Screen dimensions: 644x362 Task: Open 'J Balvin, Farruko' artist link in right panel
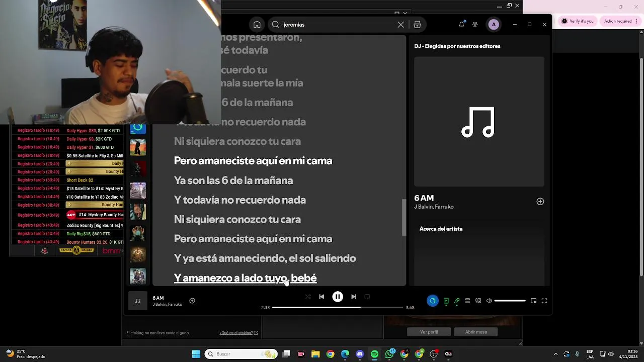click(434, 207)
